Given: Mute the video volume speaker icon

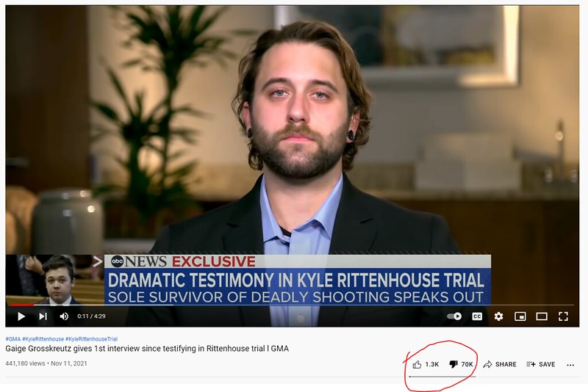Looking at the screenshot, I should click(64, 316).
